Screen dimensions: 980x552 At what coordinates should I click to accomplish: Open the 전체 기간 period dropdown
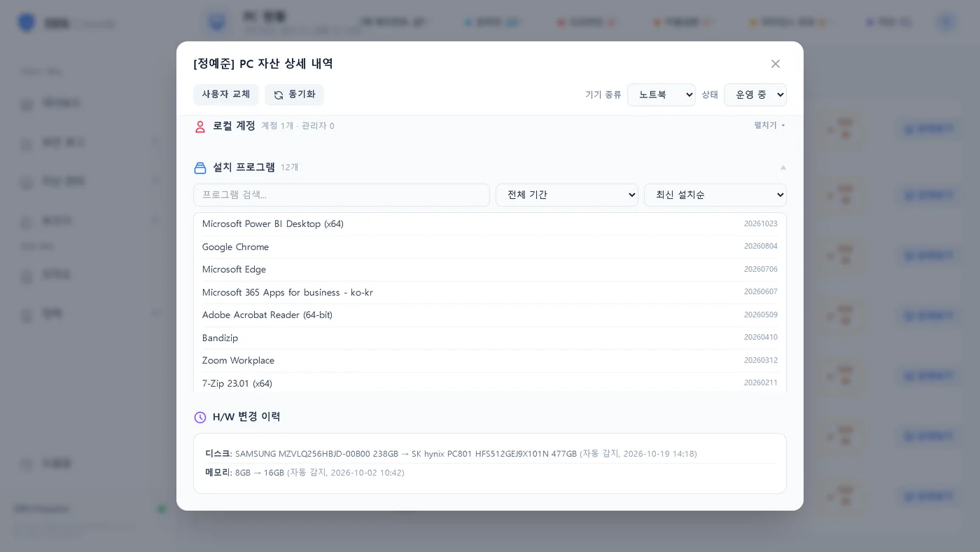point(567,195)
